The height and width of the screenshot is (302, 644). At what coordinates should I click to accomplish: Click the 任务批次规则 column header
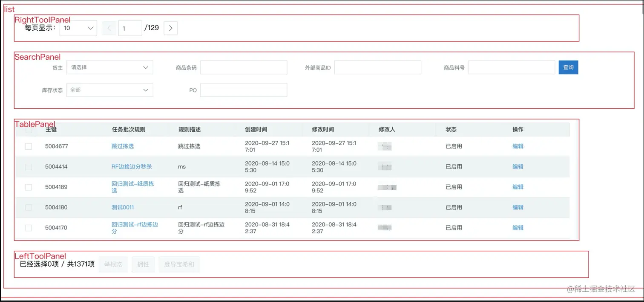pos(129,130)
